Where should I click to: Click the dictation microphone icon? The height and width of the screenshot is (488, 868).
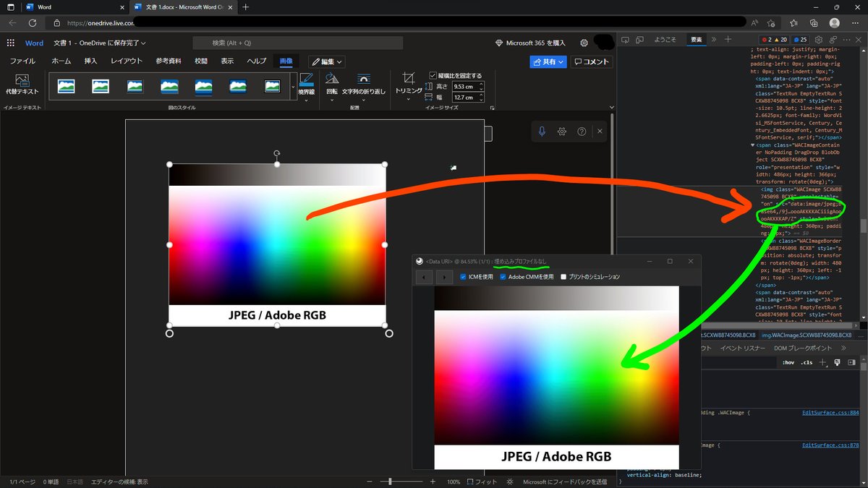pyautogui.click(x=542, y=132)
